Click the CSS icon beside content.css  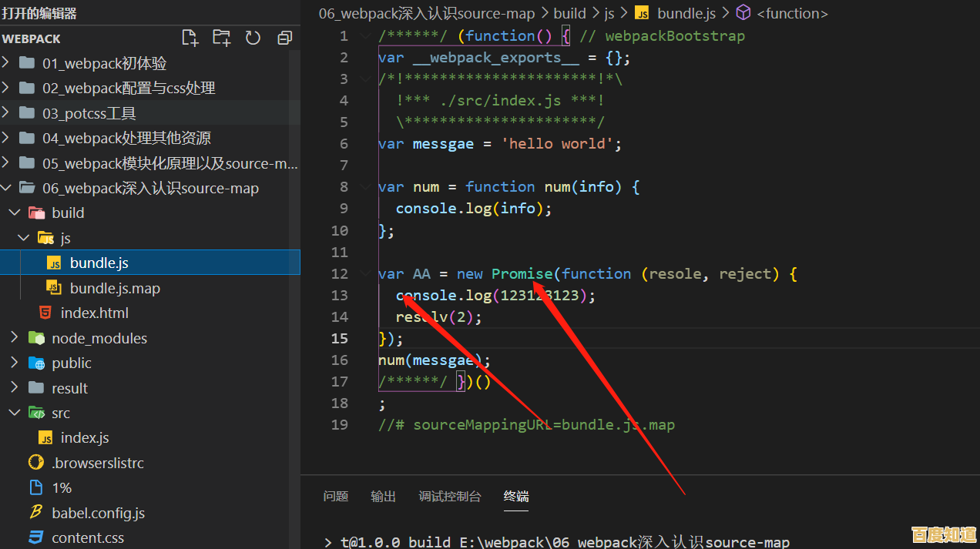[x=35, y=537]
